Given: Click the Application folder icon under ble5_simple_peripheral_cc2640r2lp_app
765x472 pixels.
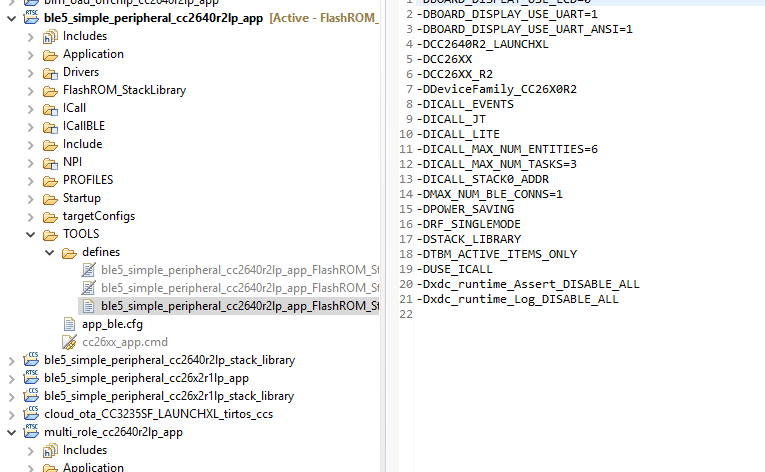Looking at the screenshot, I should [x=50, y=55].
